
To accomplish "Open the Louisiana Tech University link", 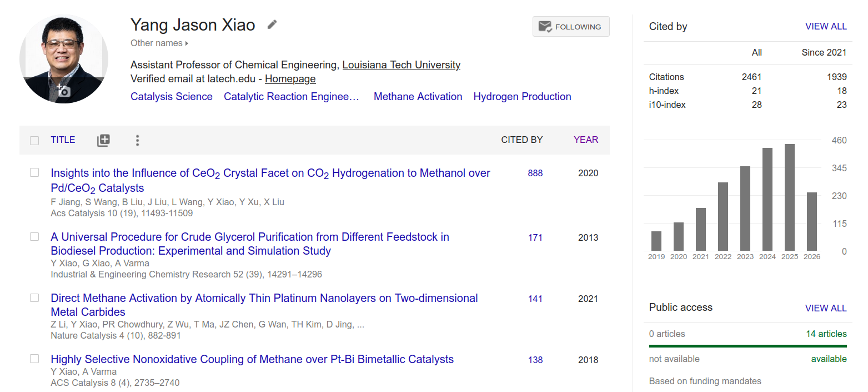I will 402,65.
